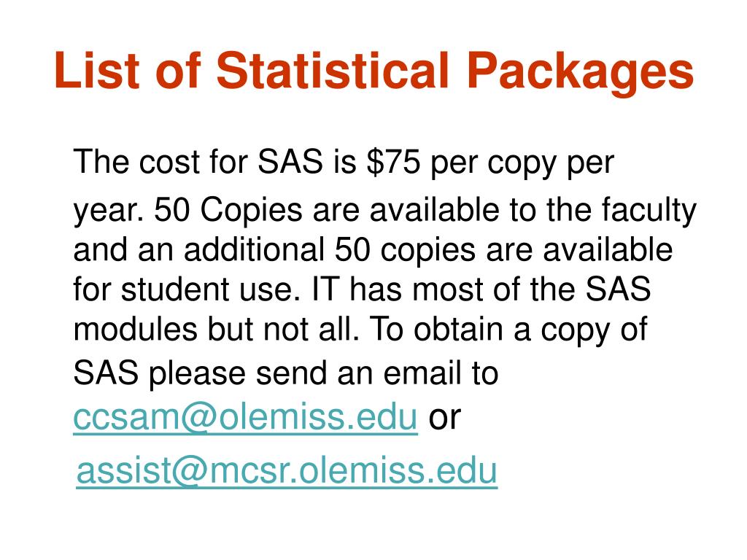Viewport: 747px width, 560px height.
Task: Open the assist@mcsr.olemiss.edu email link
Action: (x=287, y=470)
